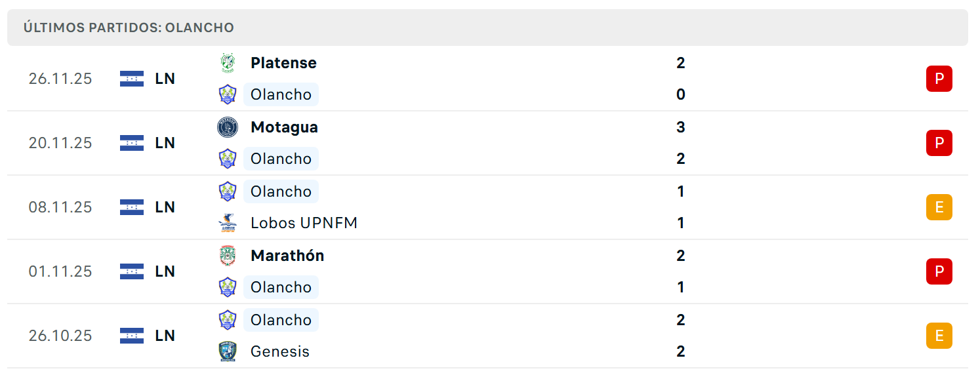Click orange E draw badge for Lobos match
Viewport: 980px width, 377px height.
[939, 207]
